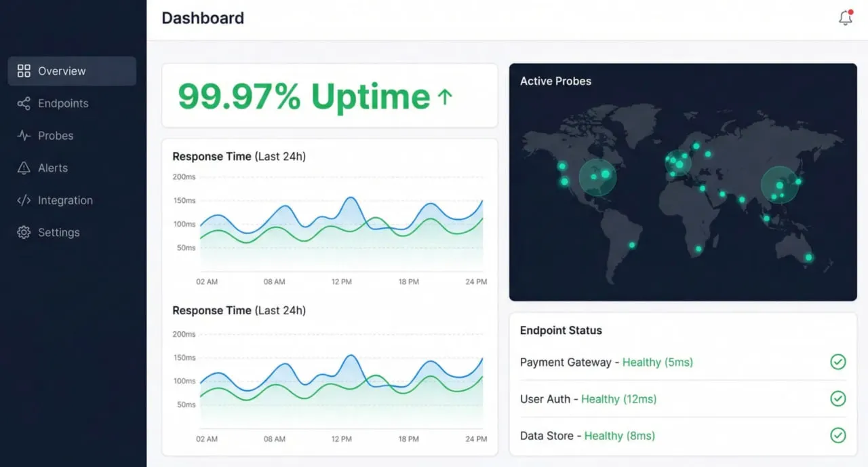Click the green uptime trend arrow
The image size is (868, 467).
445,96
